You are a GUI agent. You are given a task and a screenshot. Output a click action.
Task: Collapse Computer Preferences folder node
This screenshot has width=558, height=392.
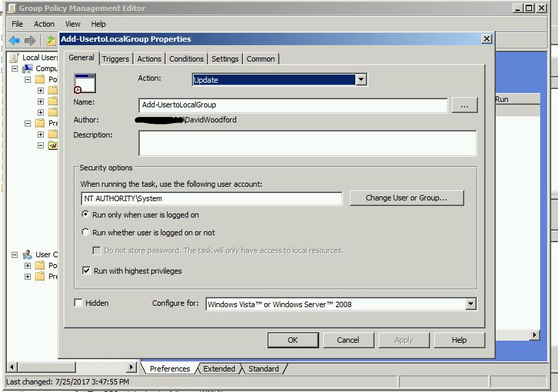click(x=28, y=123)
